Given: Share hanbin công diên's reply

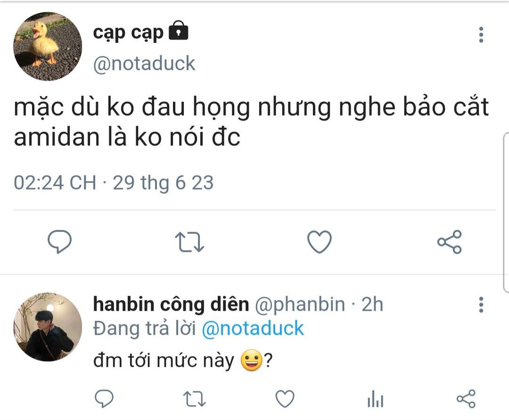Looking at the screenshot, I should [x=466, y=400].
